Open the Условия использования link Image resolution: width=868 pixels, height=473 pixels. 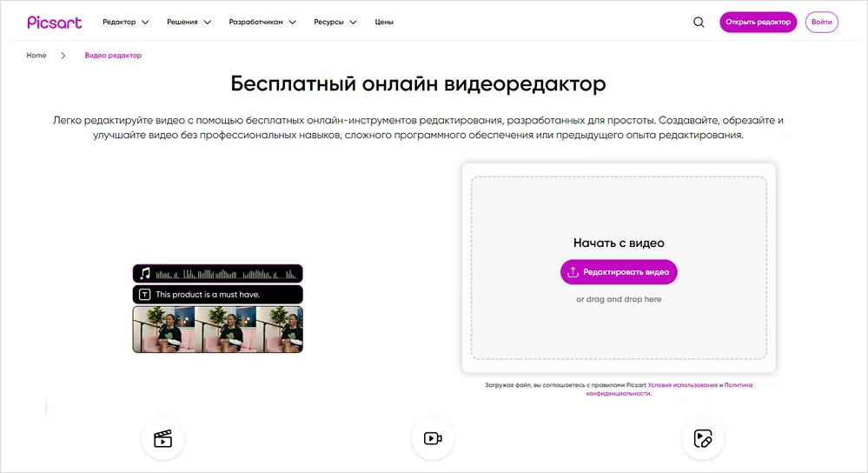[x=682, y=384]
